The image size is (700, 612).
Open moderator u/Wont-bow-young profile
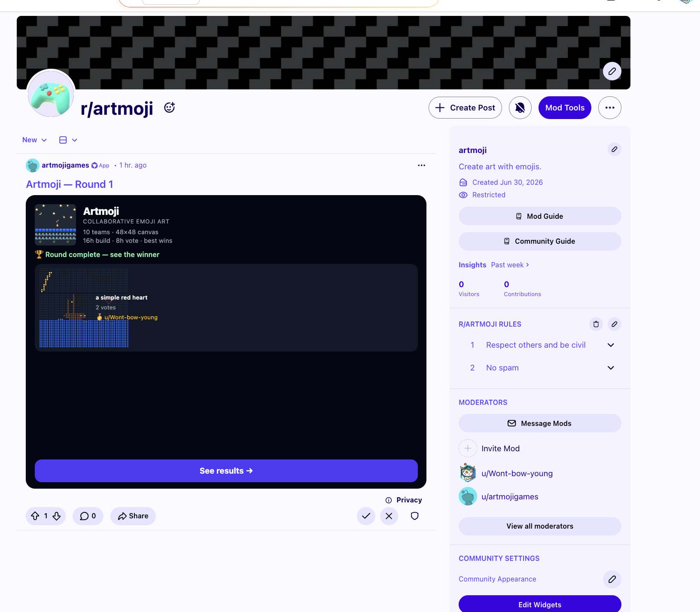coord(506,474)
